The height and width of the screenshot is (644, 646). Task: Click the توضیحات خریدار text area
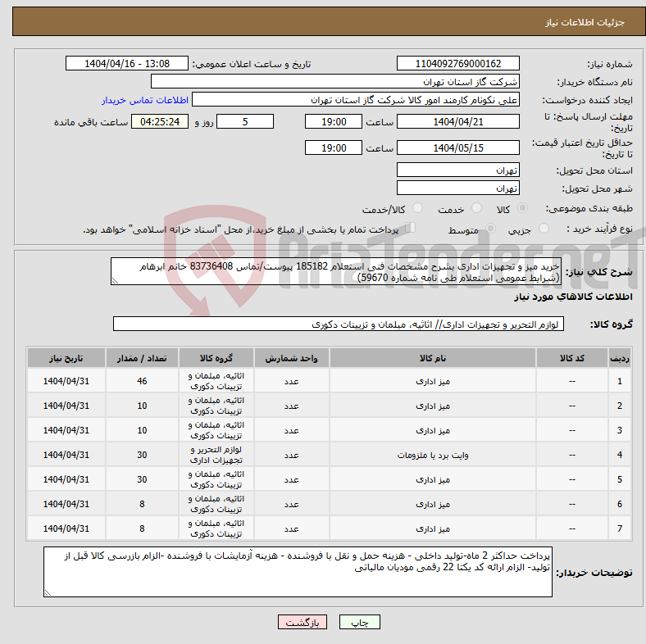coord(298,572)
